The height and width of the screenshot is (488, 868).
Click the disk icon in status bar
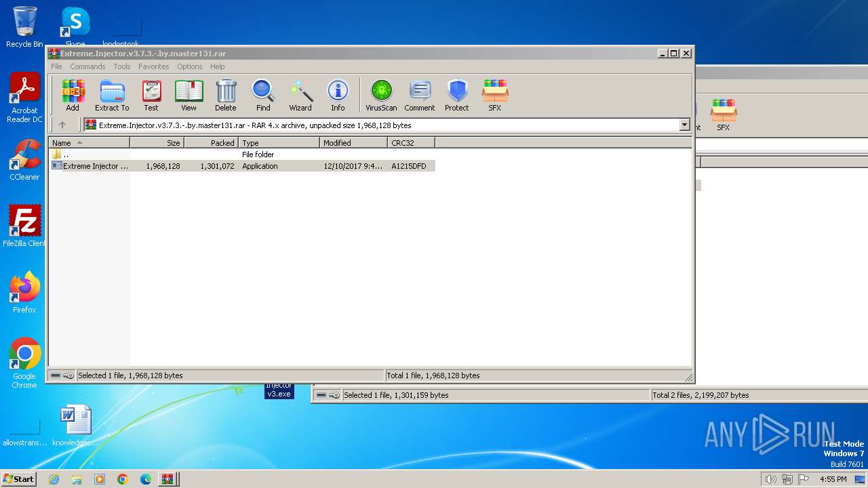pyautogui.click(x=56, y=375)
